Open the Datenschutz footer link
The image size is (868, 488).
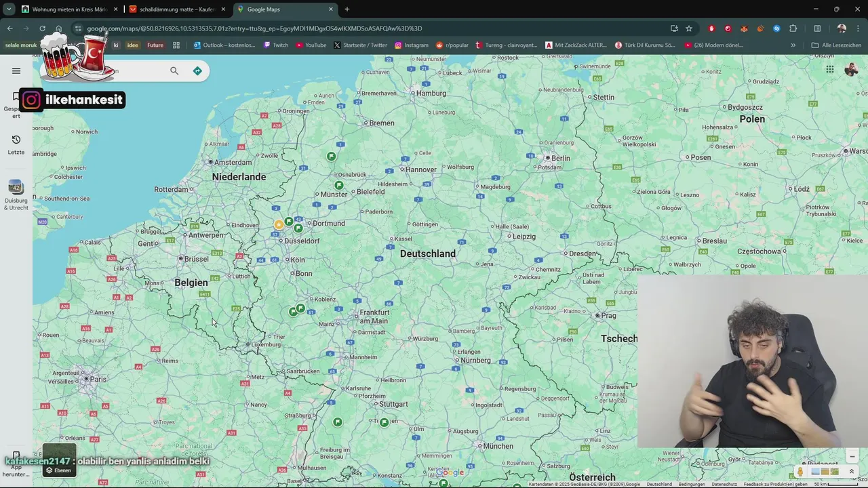[x=724, y=484]
